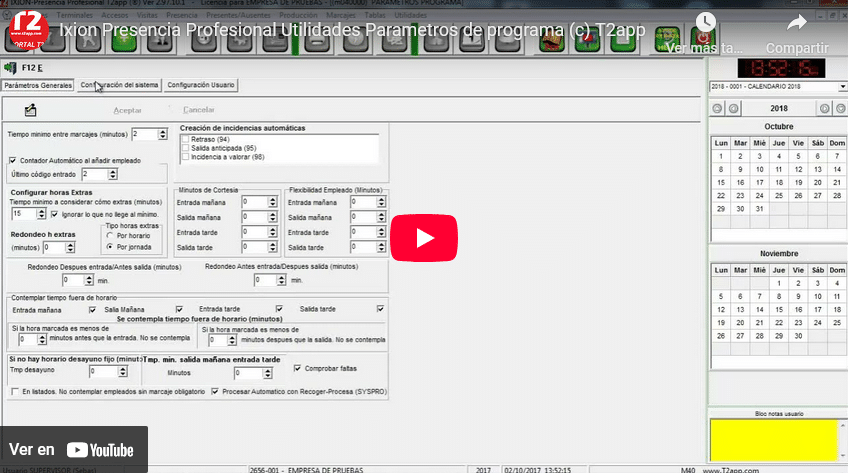This screenshot has height=473, width=848.
Task: Go to first calendar period icon
Action: [717, 109]
